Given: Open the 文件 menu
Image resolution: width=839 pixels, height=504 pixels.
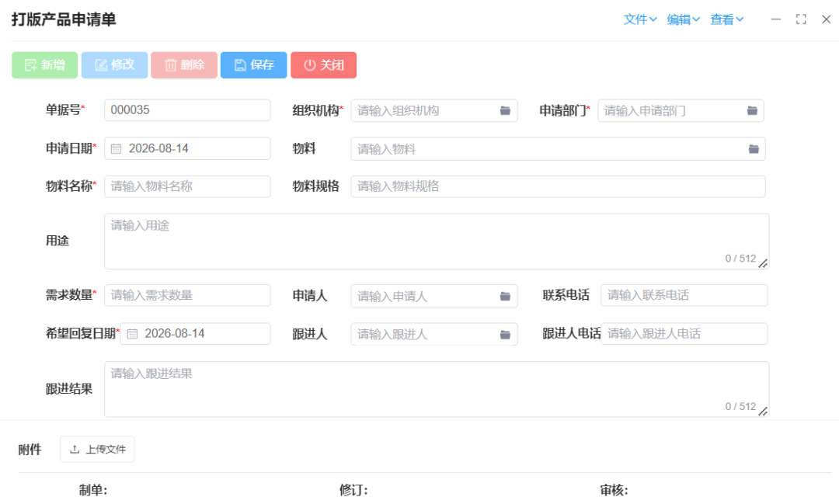Looking at the screenshot, I should pos(640,19).
